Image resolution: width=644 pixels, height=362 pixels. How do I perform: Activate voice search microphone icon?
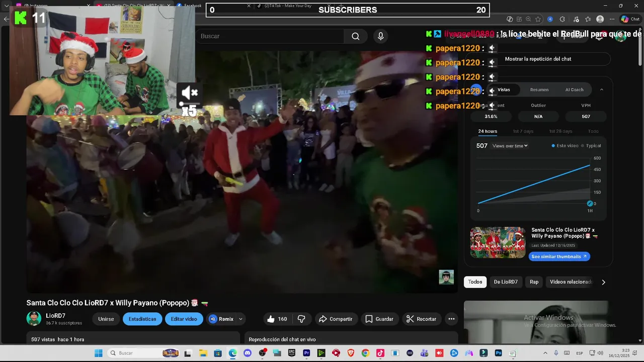[x=380, y=36]
